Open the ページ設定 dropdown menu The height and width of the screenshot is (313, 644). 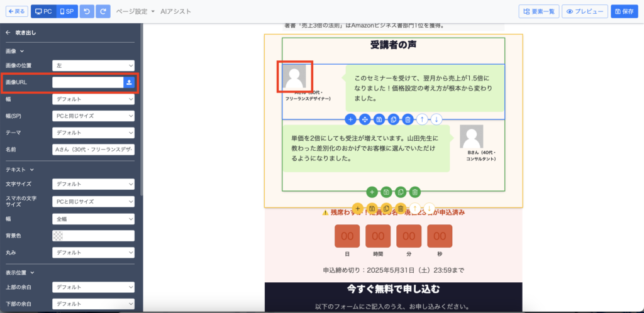135,11
